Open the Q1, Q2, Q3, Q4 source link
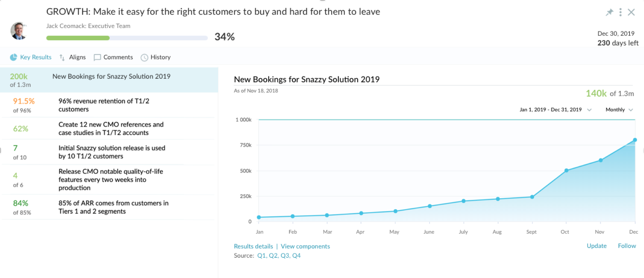Viewport: 644px width, 278px height. [279, 256]
